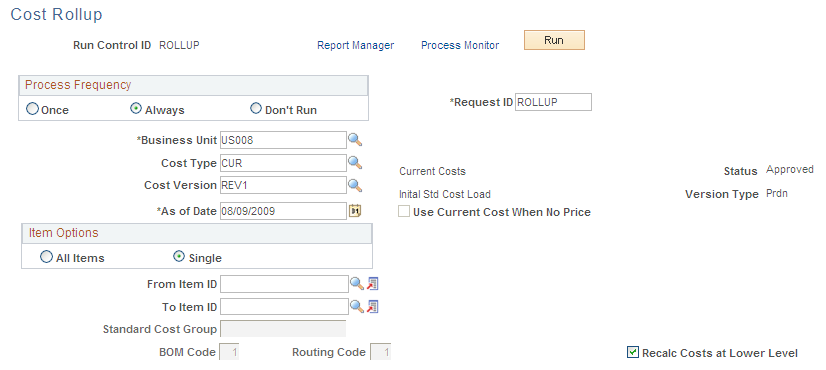Choose the Single item option
Screen dimensions: 826x370
(x=179, y=257)
